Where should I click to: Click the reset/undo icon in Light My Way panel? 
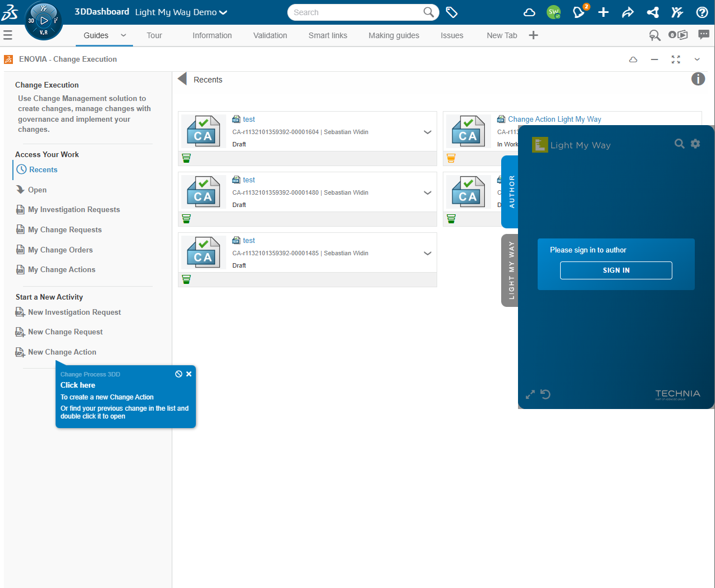545,394
